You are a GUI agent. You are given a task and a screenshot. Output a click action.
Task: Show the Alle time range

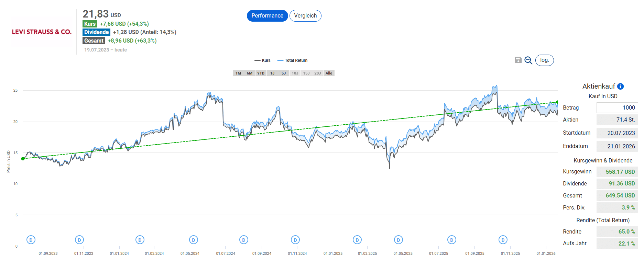[x=329, y=73]
